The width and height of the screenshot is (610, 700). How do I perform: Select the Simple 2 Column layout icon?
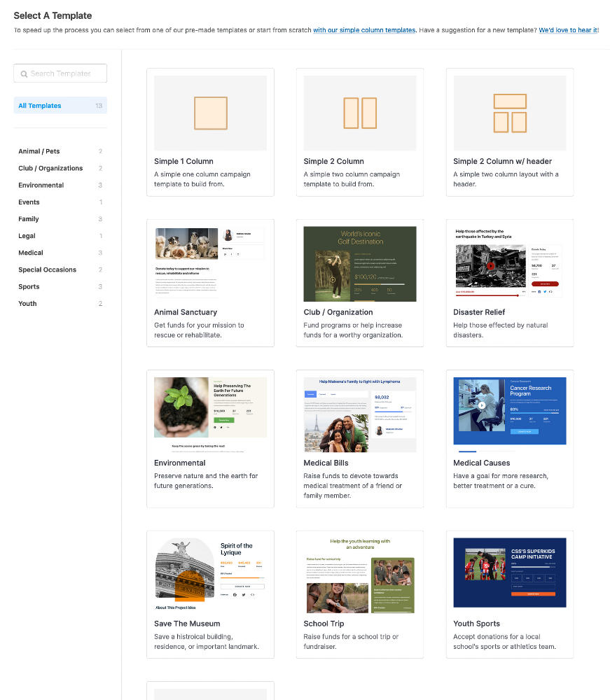click(x=360, y=113)
